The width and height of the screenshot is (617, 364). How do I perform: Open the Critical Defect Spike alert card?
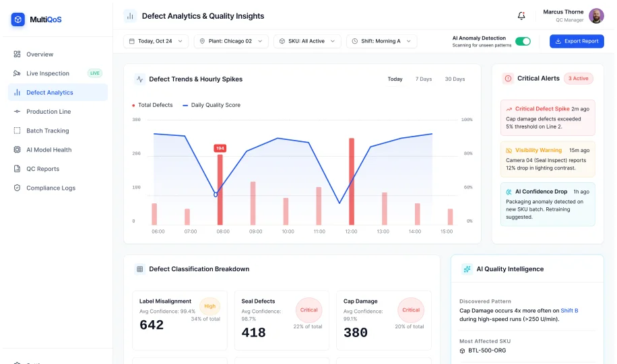point(548,118)
